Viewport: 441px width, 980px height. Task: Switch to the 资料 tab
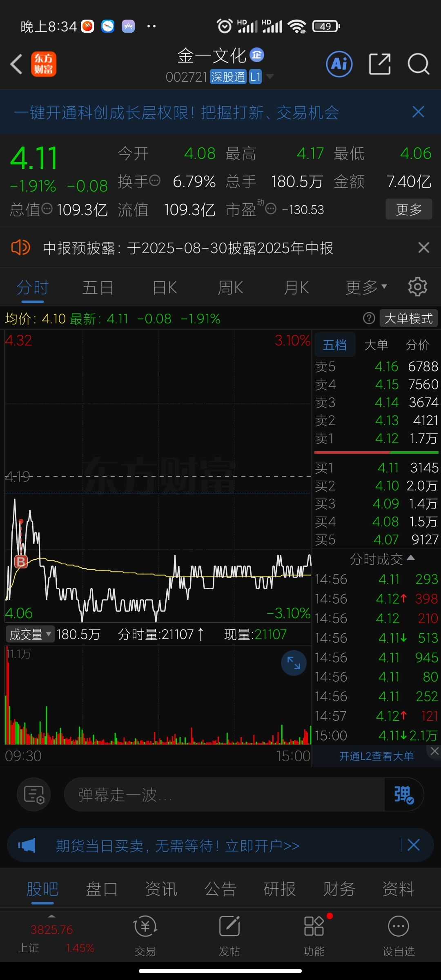point(398,889)
